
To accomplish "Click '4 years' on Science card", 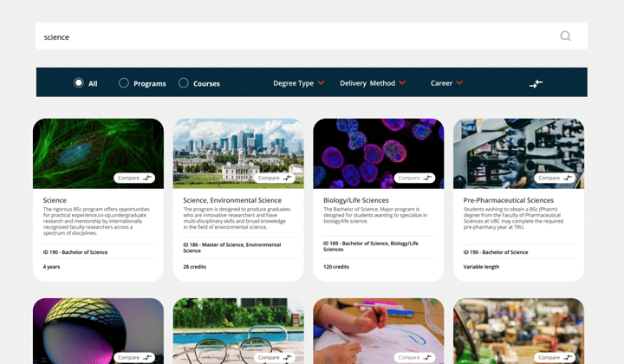I will pos(51,267).
